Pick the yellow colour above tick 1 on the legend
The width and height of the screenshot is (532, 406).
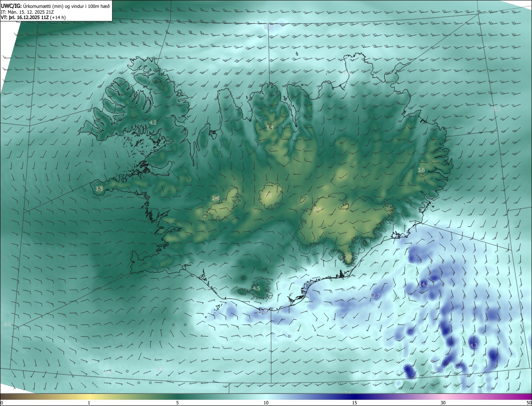(89, 396)
